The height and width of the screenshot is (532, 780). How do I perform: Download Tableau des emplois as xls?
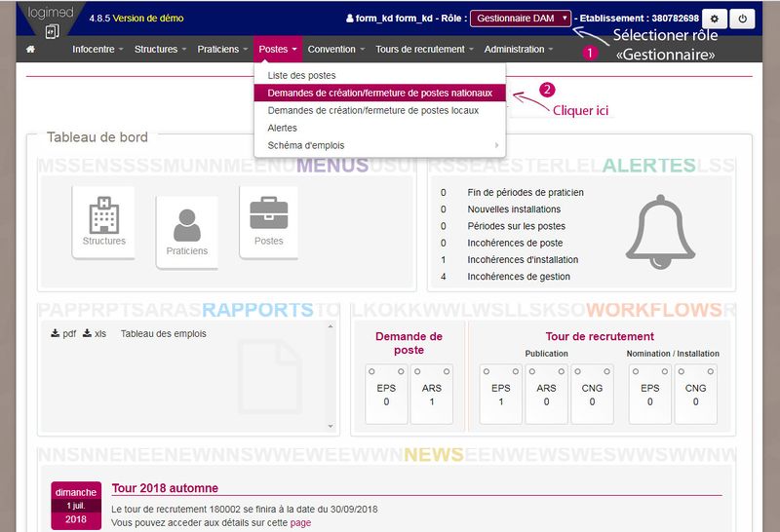[94, 333]
